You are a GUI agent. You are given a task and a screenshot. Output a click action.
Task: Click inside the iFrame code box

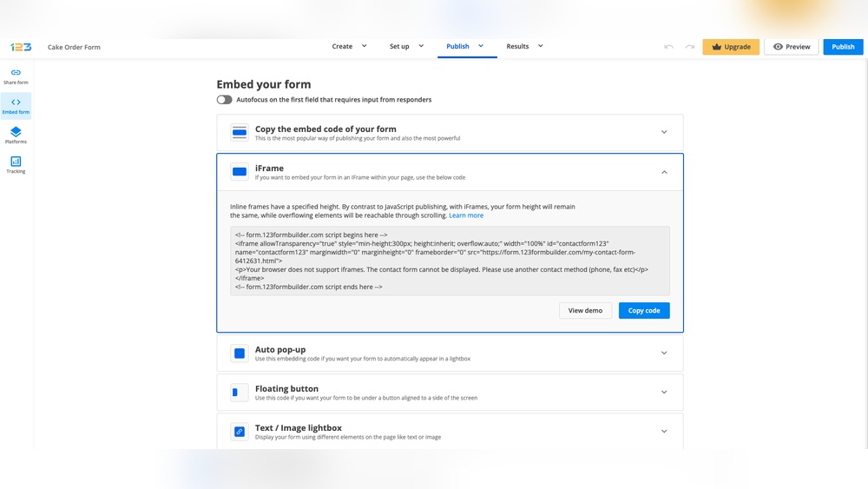coord(450,261)
